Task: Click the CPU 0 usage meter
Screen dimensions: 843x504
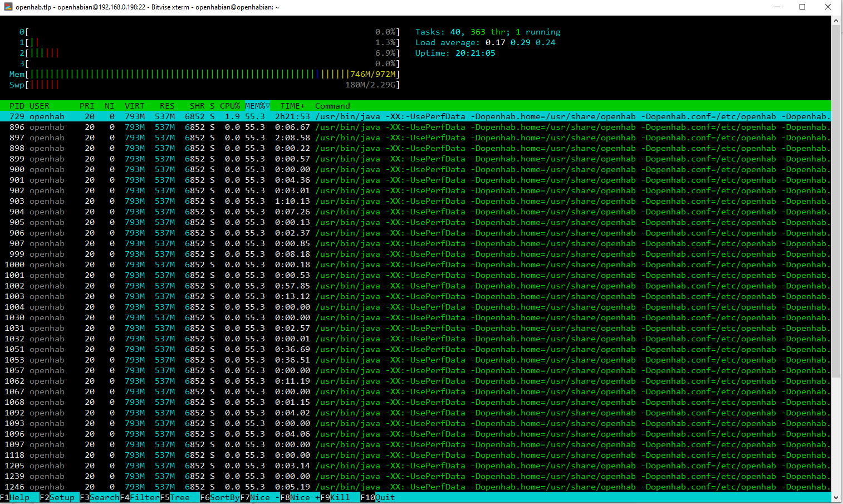Action: pyautogui.click(x=209, y=32)
